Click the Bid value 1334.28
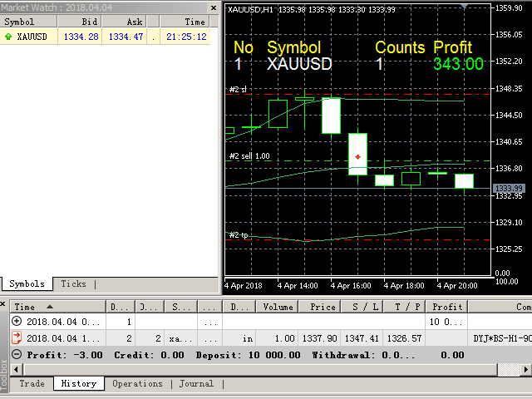The height and width of the screenshot is (399, 532). 81,37
